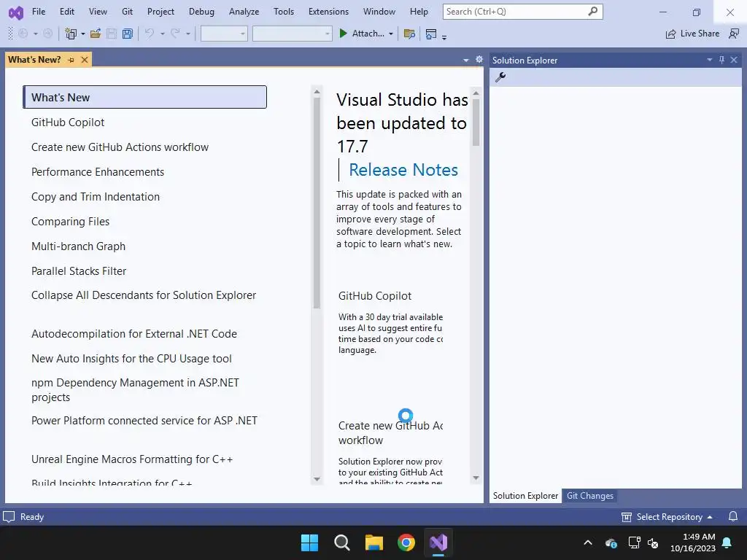The image size is (747, 560).
Task: Open the document tabs list dropdown
Action: click(466, 60)
